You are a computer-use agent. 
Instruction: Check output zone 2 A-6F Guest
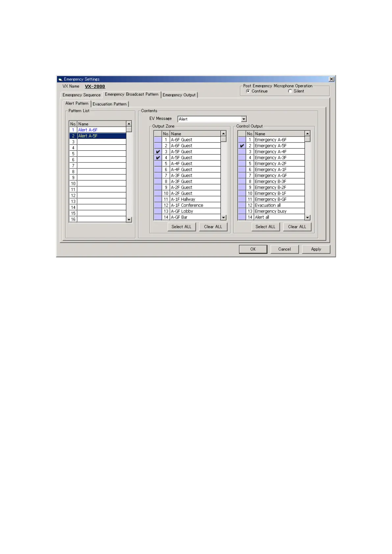point(158,146)
